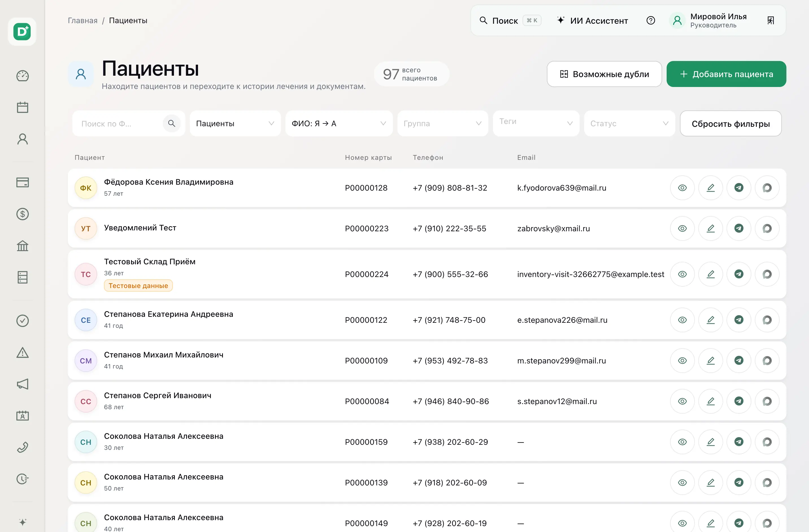Image resolution: width=809 pixels, height=532 pixels.
Task: Go to Главная breadcrumb
Action: (82, 20)
